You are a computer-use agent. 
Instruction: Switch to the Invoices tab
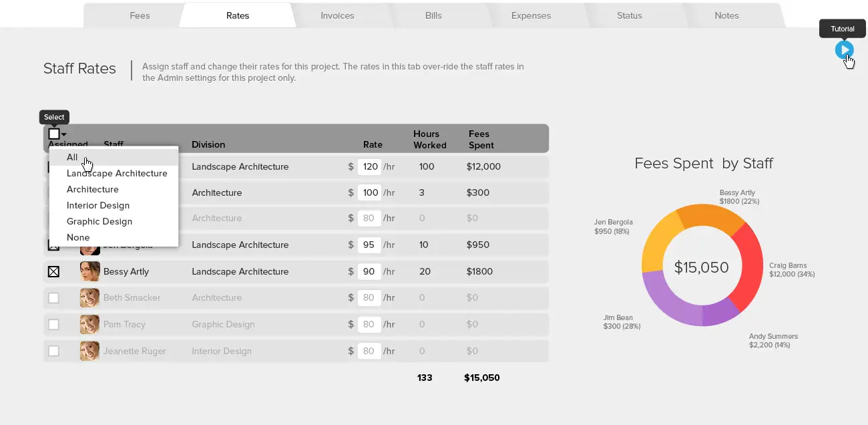click(337, 15)
